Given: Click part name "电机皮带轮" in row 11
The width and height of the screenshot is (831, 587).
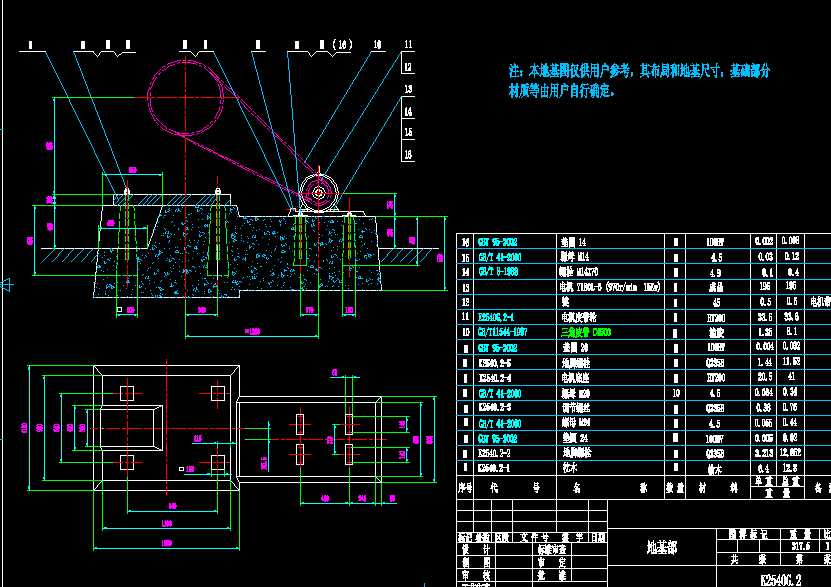Looking at the screenshot, I should (x=579, y=317).
